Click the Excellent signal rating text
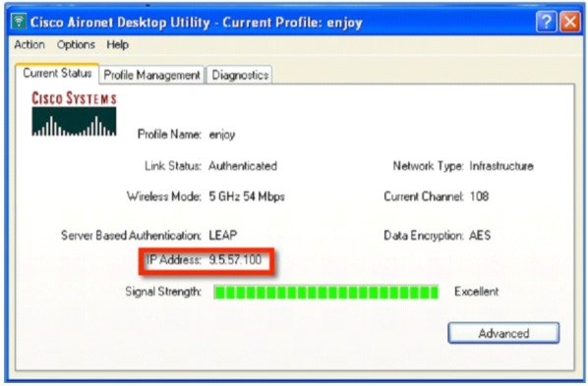The height and width of the screenshot is (386, 588). pos(476,292)
